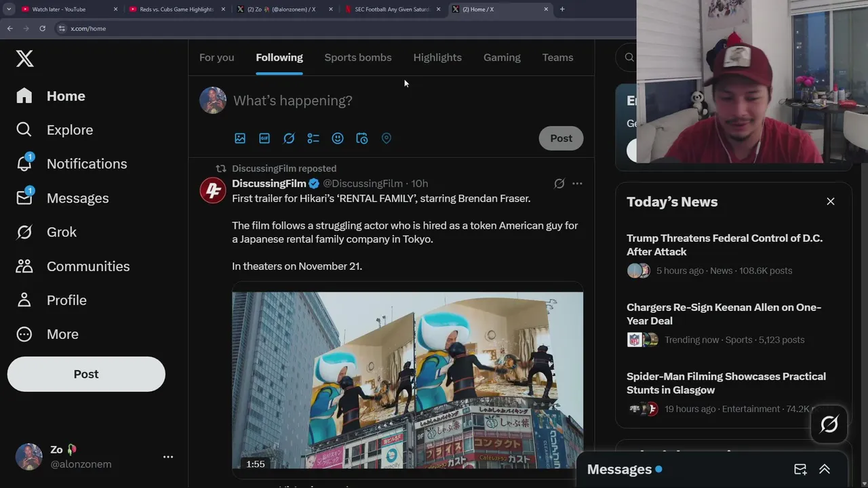Reload the page
The height and width of the screenshot is (488, 868).
click(42, 28)
